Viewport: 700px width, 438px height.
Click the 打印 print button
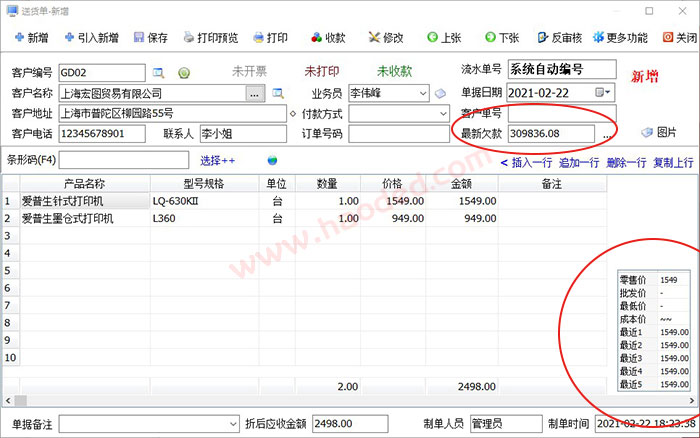[x=270, y=38]
